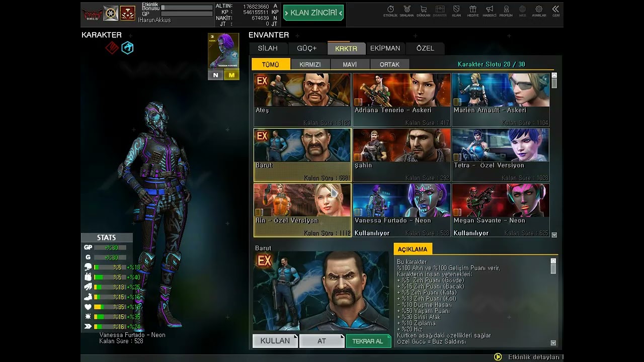The width and height of the screenshot is (644, 362).
Task: Switch to the Ekipman tab
Action: pos(385,48)
